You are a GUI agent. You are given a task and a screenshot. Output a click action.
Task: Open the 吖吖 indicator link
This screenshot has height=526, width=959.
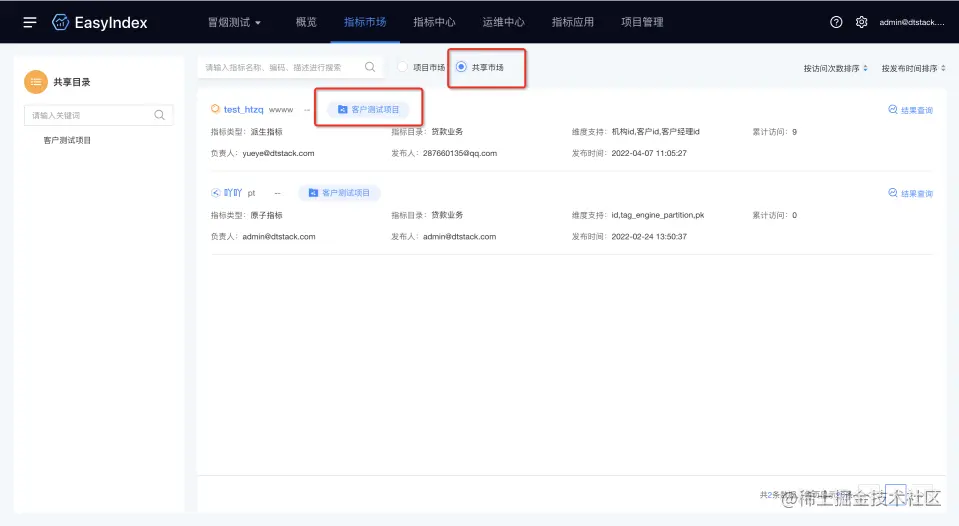point(233,193)
